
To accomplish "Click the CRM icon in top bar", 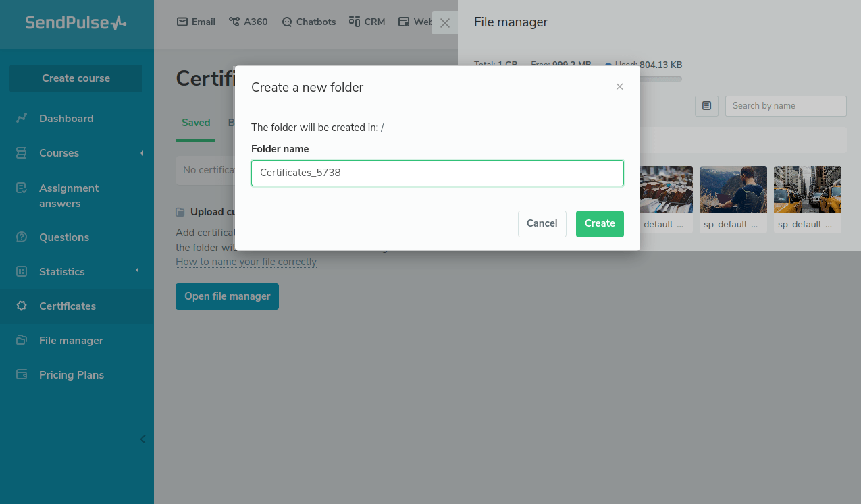I will point(355,22).
